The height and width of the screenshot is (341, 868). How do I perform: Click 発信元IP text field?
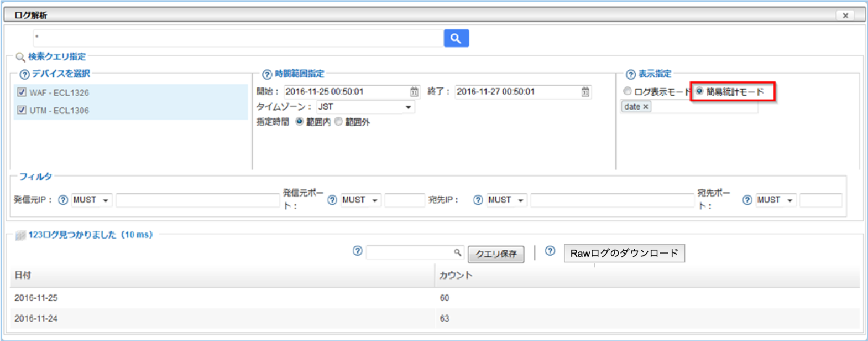[x=198, y=200]
